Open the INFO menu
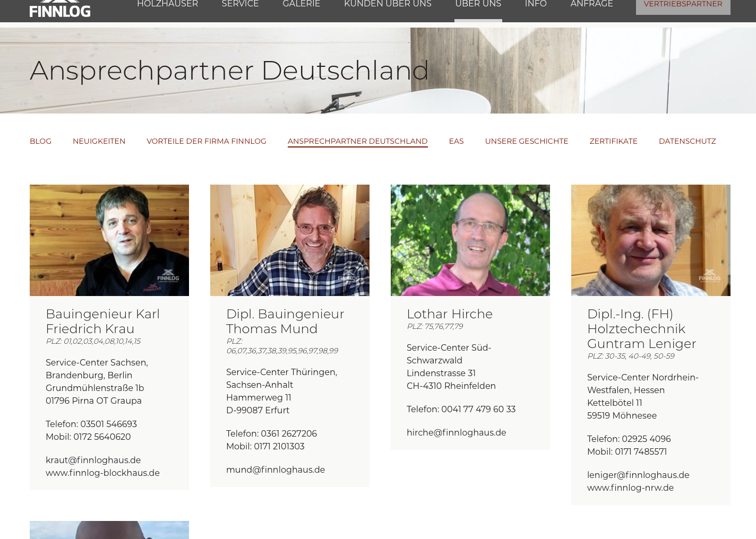 point(536,4)
